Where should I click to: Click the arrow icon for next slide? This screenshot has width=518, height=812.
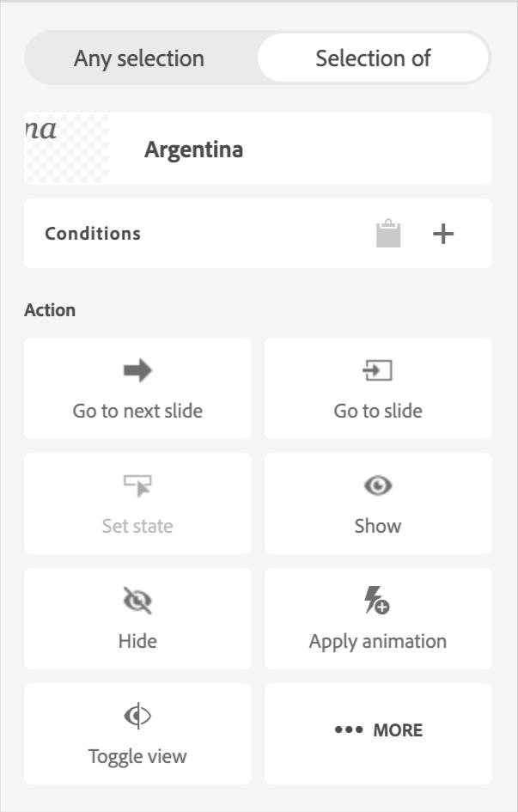137,370
